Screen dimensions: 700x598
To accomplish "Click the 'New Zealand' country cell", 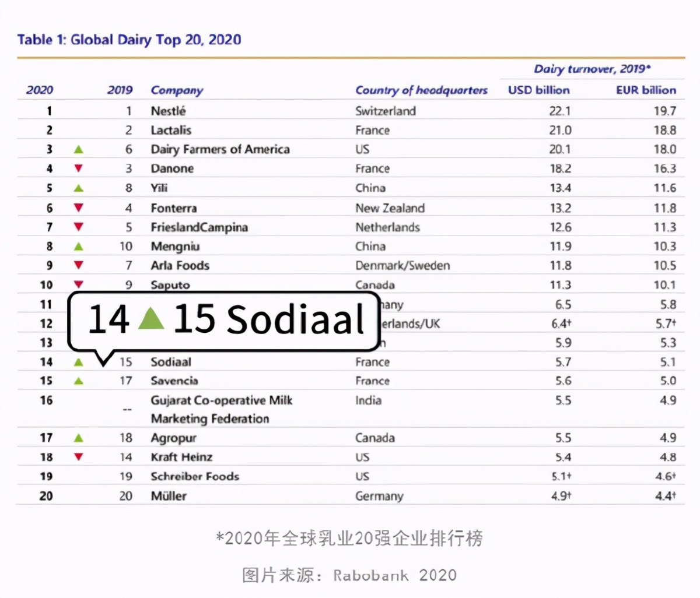I will tap(390, 208).
